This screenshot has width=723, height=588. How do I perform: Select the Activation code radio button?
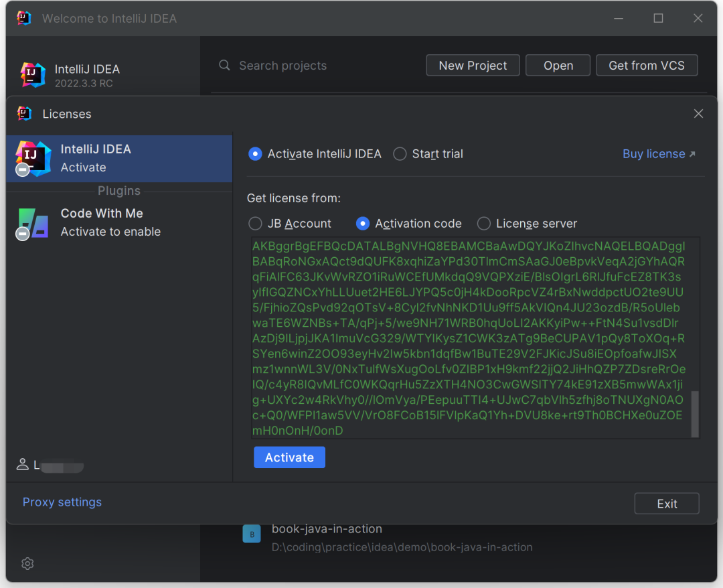pyautogui.click(x=363, y=224)
